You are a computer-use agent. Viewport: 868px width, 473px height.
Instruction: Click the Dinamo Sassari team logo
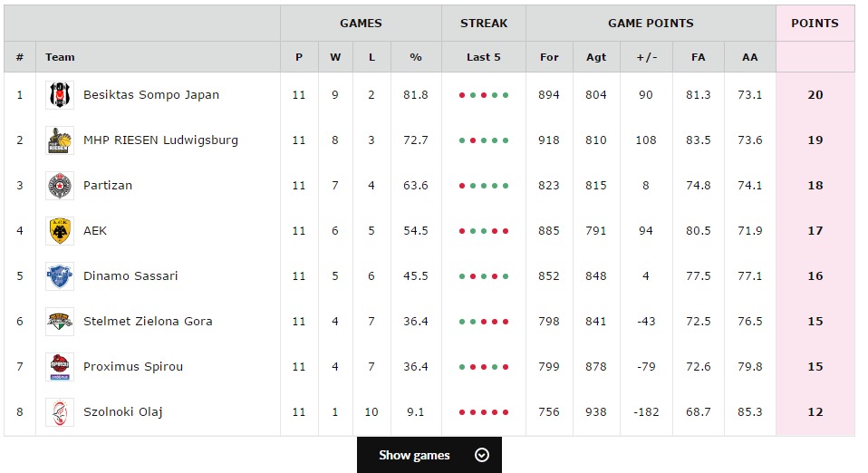pos(60,276)
